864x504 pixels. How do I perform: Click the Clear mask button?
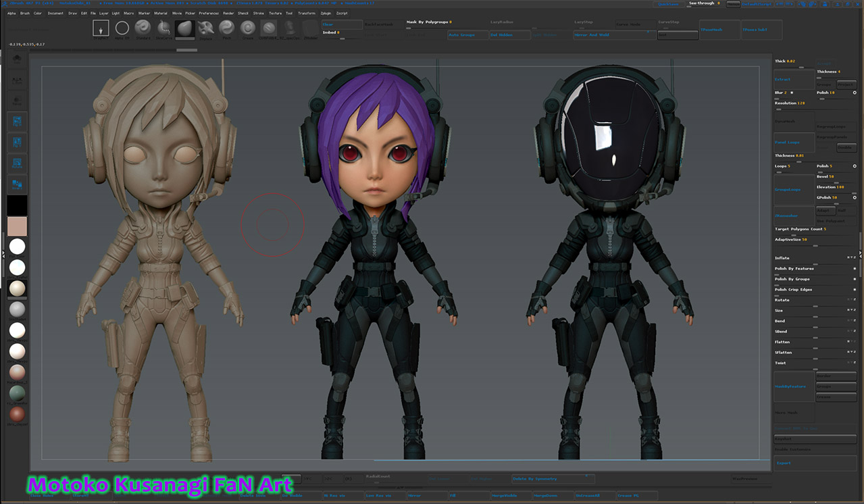[x=342, y=24]
